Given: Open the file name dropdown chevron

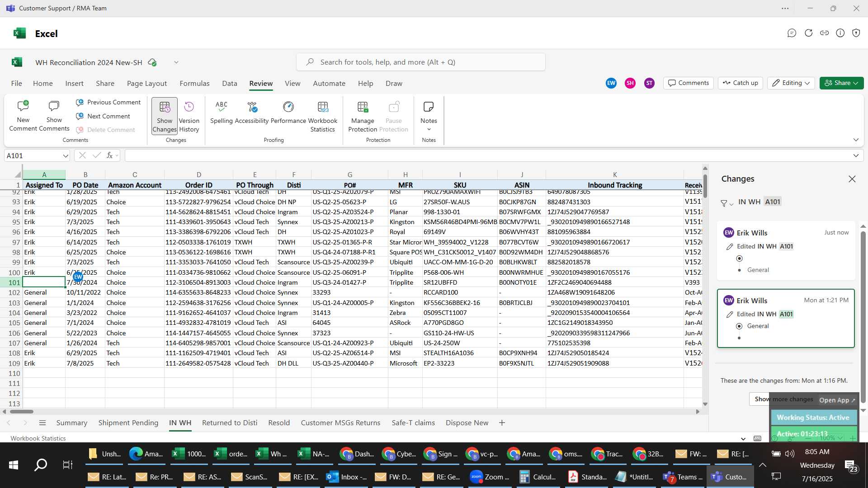Looking at the screenshot, I should point(176,62).
